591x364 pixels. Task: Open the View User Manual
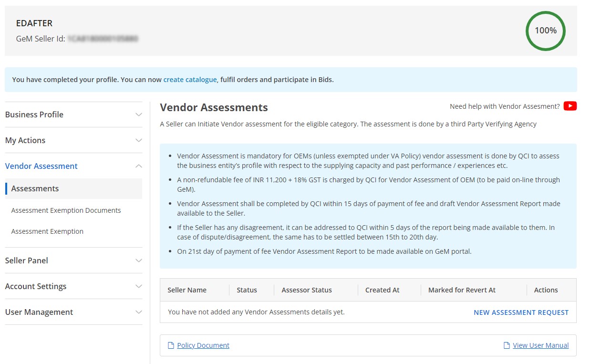coord(541,345)
